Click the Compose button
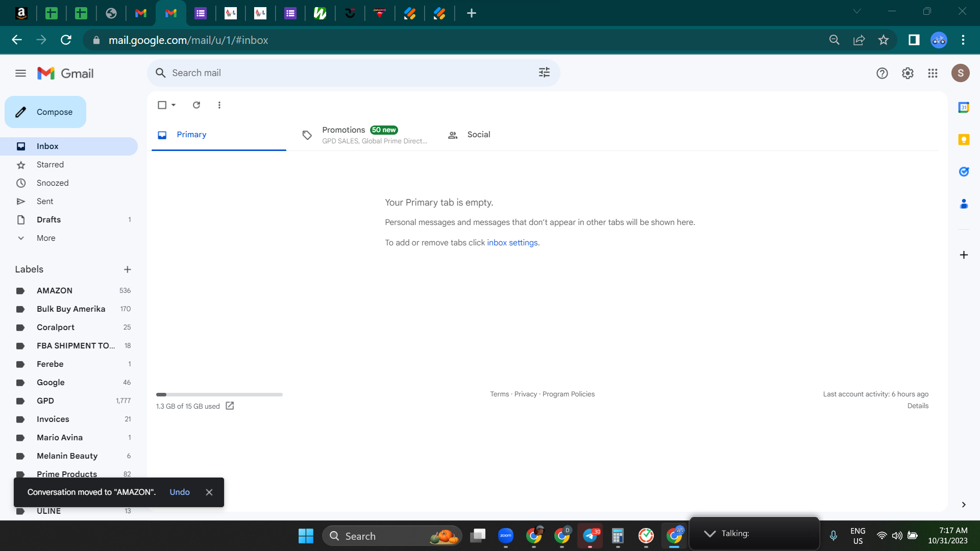The height and width of the screenshot is (551, 980). tap(45, 112)
